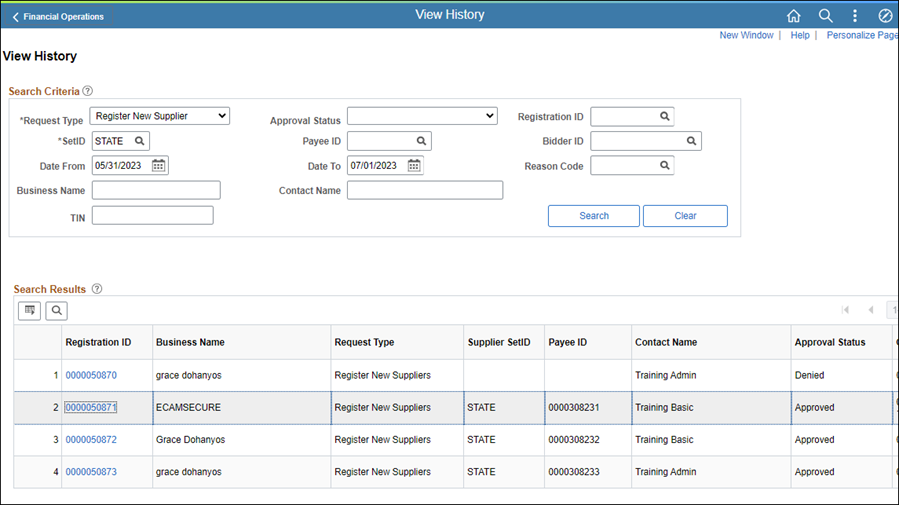This screenshot has height=505, width=900.
Task: Open the Date To calendar picker
Action: pyautogui.click(x=414, y=166)
